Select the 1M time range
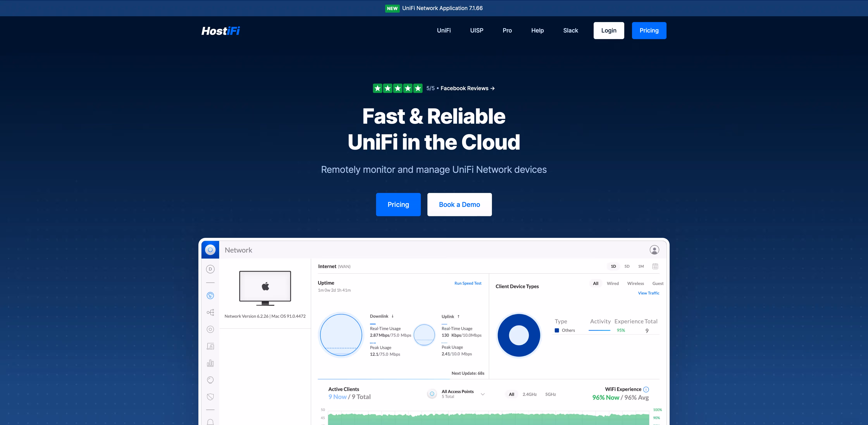This screenshot has height=425, width=868. 641,266
